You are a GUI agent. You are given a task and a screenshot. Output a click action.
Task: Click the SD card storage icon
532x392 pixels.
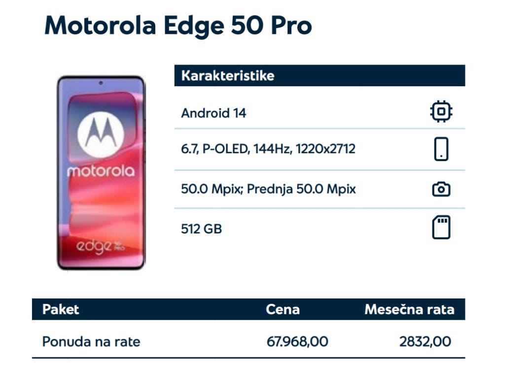coord(441,227)
